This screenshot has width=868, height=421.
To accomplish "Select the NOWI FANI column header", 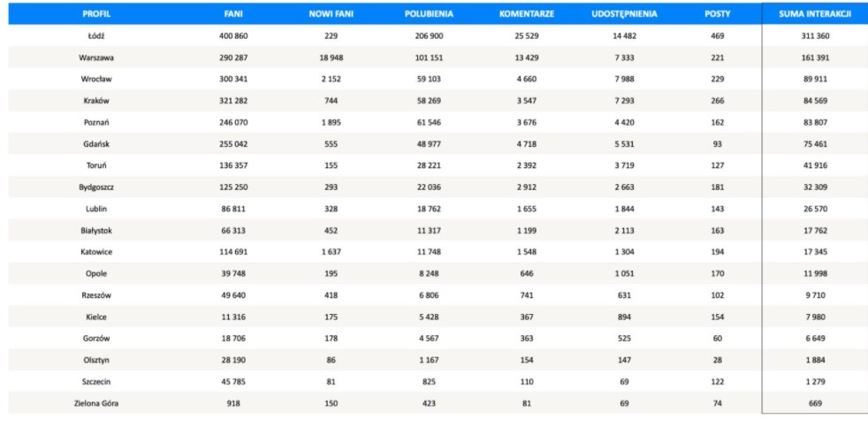I will tap(332, 15).
